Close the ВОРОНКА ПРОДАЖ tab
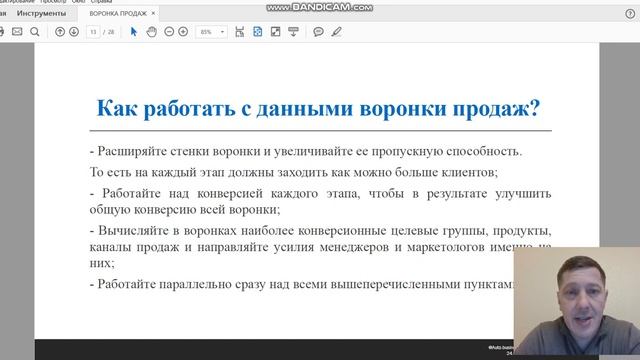 pos(153,13)
